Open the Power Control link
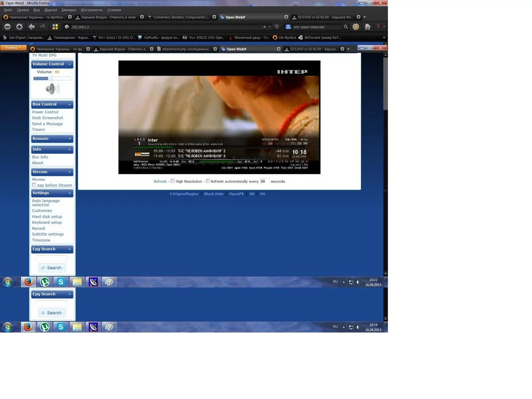Viewport: 532px width, 399px height. (x=45, y=112)
